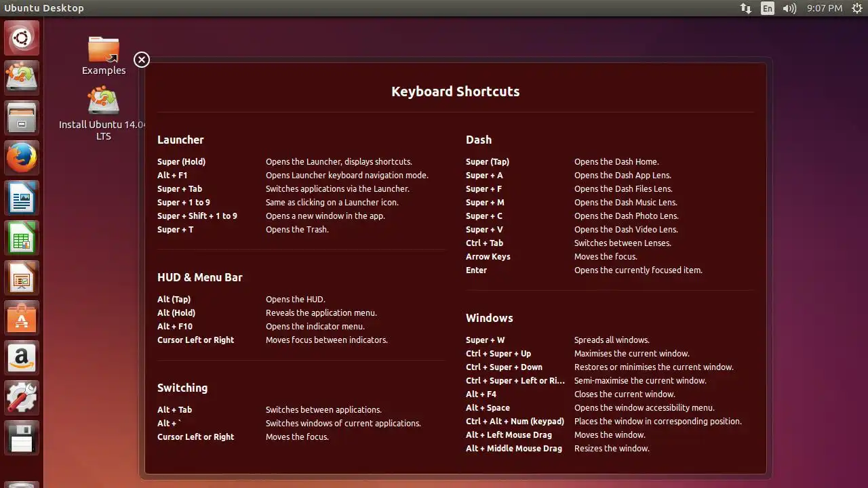Click the Dash section heading
This screenshot has width=868, height=488.
tap(479, 140)
